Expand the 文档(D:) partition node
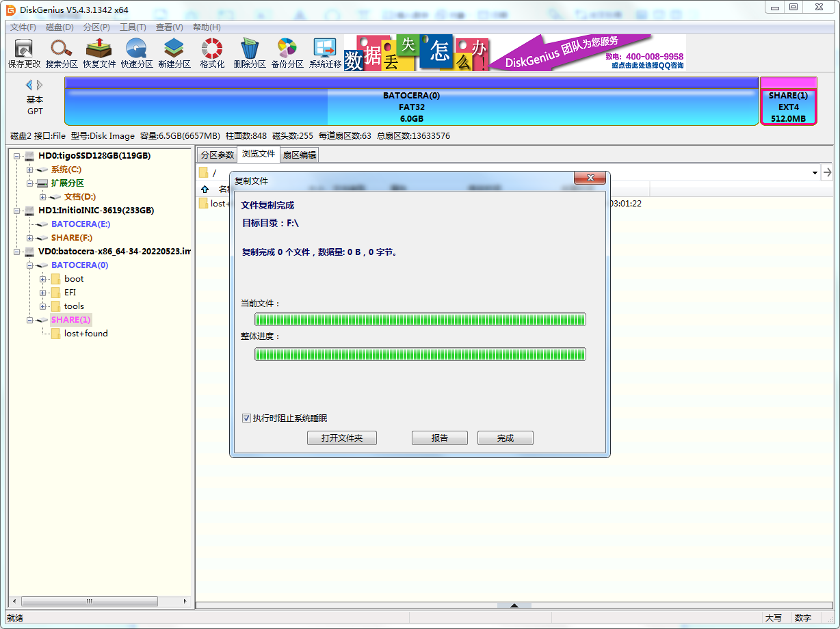This screenshot has width=840, height=629. click(x=42, y=197)
